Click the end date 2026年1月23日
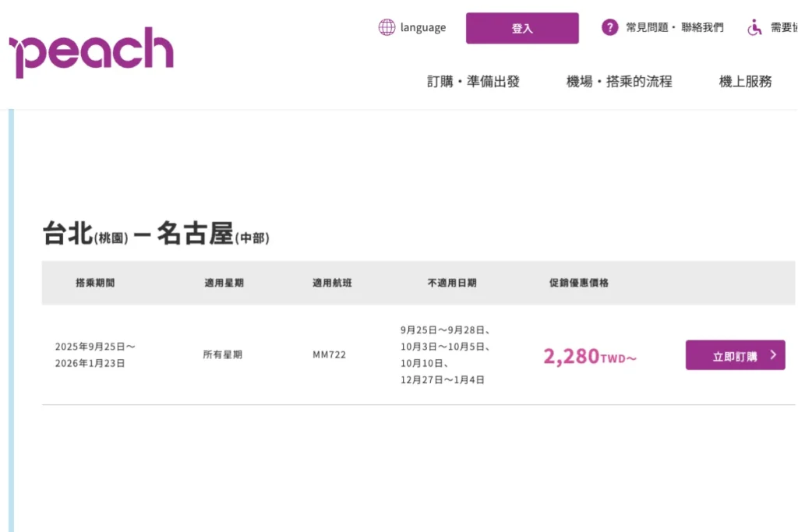The height and width of the screenshot is (532, 798). pyautogui.click(x=90, y=363)
